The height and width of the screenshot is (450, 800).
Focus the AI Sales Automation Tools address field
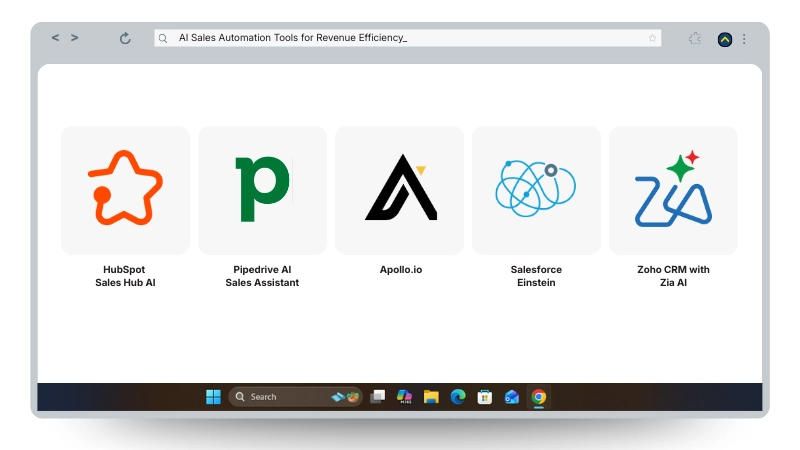pos(408,38)
